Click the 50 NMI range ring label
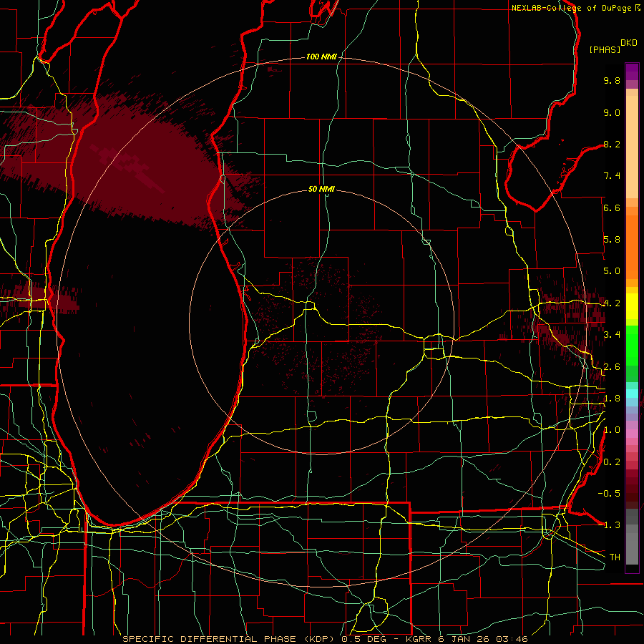The height and width of the screenshot is (644, 644). (321, 189)
